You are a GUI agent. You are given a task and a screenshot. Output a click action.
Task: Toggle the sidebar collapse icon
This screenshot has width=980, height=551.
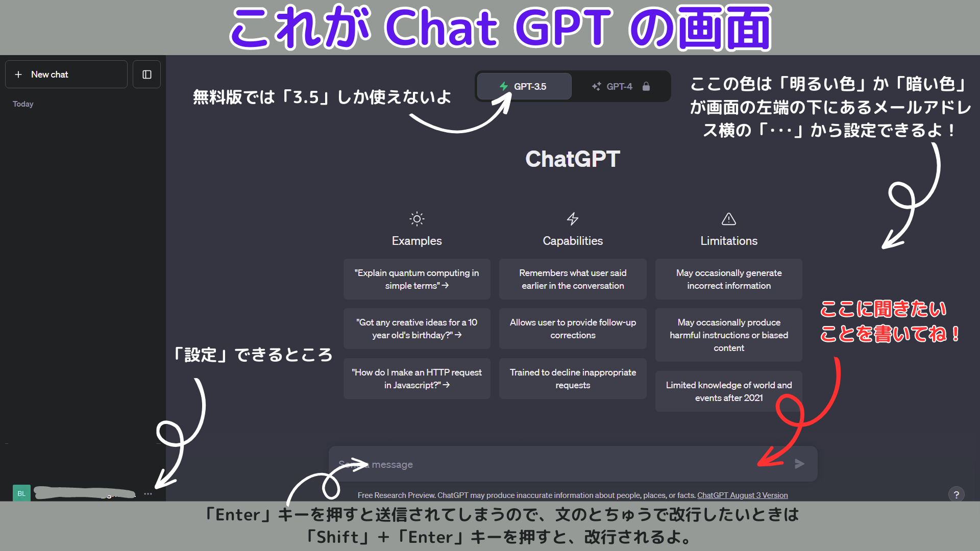(x=146, y=74)
